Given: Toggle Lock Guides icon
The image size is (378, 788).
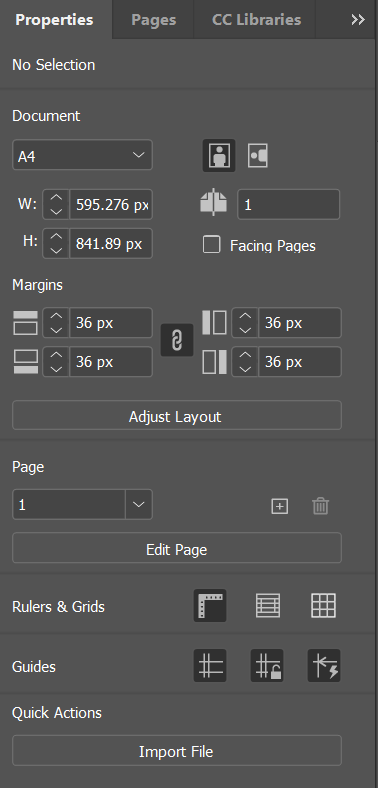Looking at the screenshot, I should pos(267,666).
